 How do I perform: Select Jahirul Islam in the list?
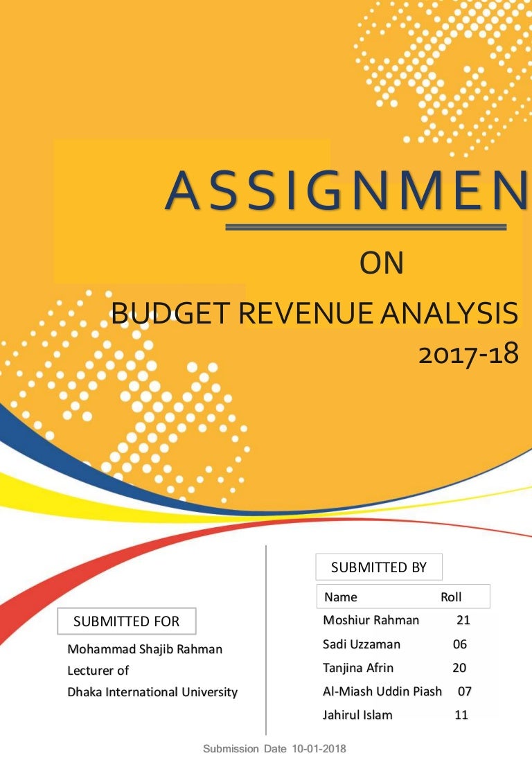(357, 715)
